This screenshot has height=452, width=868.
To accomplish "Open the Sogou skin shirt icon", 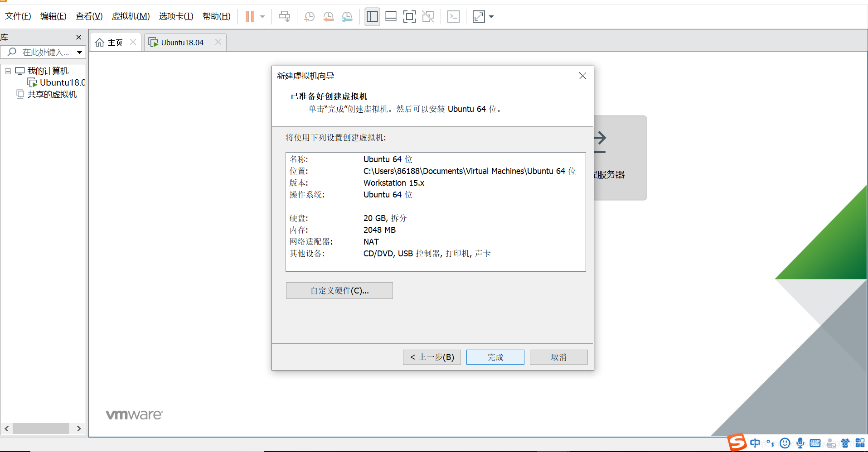I will (845, 443).
